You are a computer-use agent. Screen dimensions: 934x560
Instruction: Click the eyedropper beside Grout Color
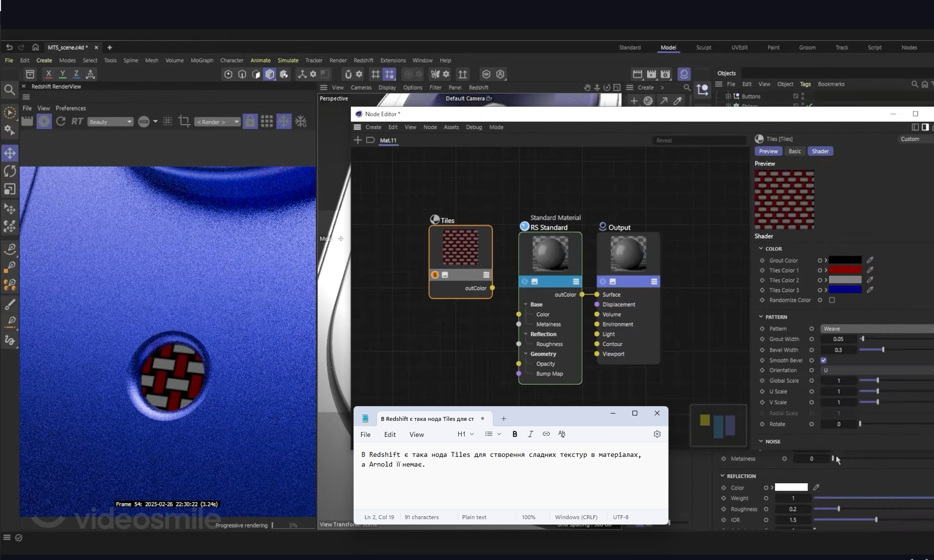(x=870, y=260)
